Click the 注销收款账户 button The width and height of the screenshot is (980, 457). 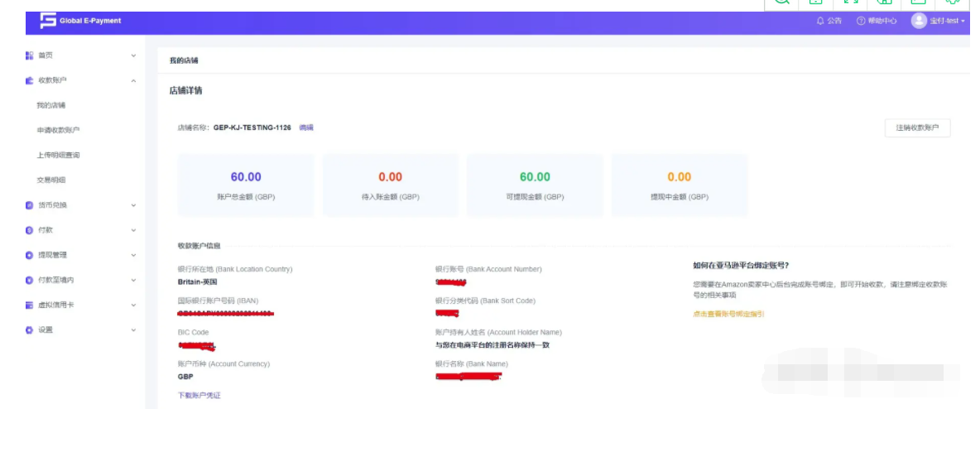click(x=917, y=127)
